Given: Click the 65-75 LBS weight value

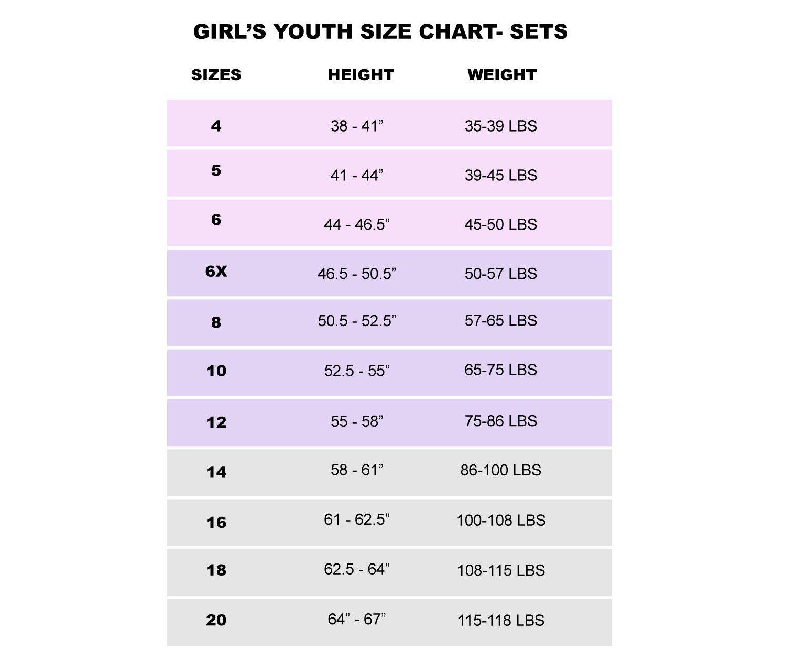Looking at the screenshot, I should [500, 370].
